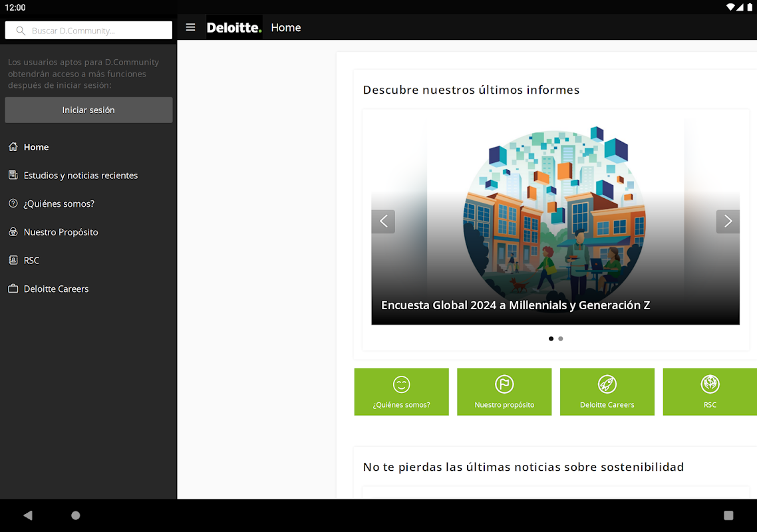Click the Home title in top bar
The image size is (757, 532).
(286, 27)
